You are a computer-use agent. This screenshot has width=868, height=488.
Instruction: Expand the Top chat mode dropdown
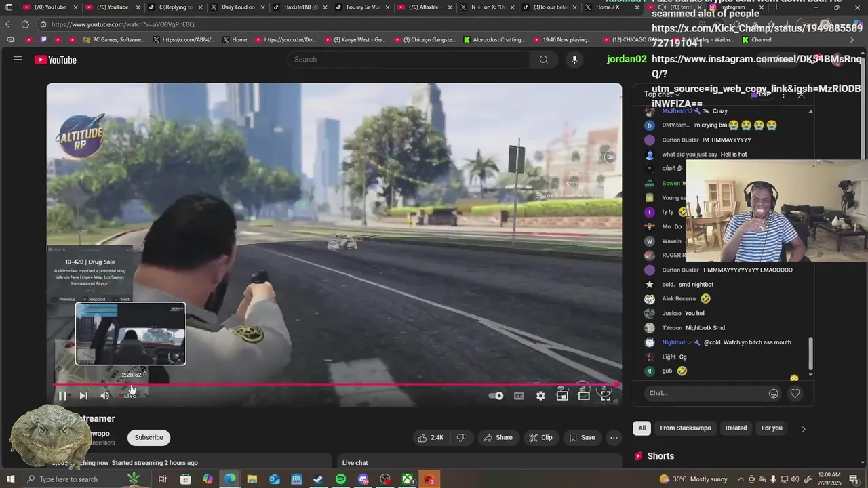pyautogui.click(x=663, y=94)
